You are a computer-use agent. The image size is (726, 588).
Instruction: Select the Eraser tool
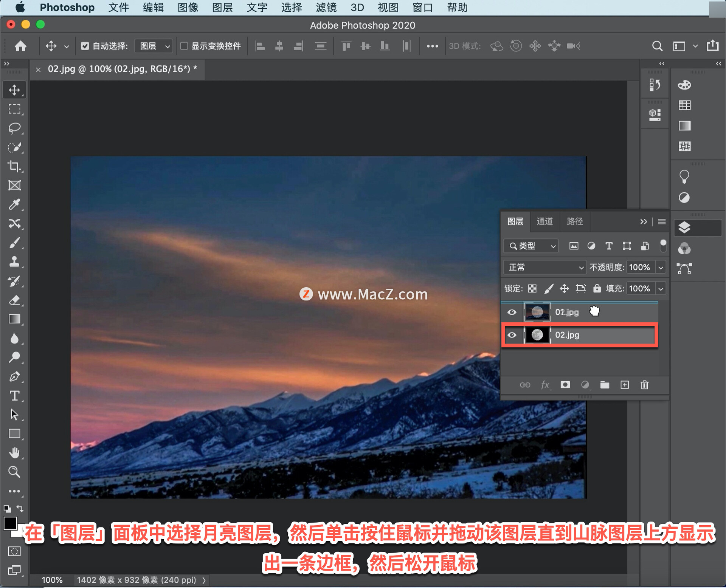pos(14,300)
